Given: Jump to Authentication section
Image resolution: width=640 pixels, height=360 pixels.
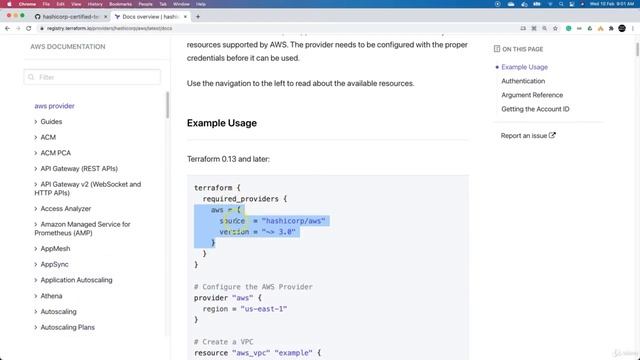Looking at the screenshot, I should (523, 81).
